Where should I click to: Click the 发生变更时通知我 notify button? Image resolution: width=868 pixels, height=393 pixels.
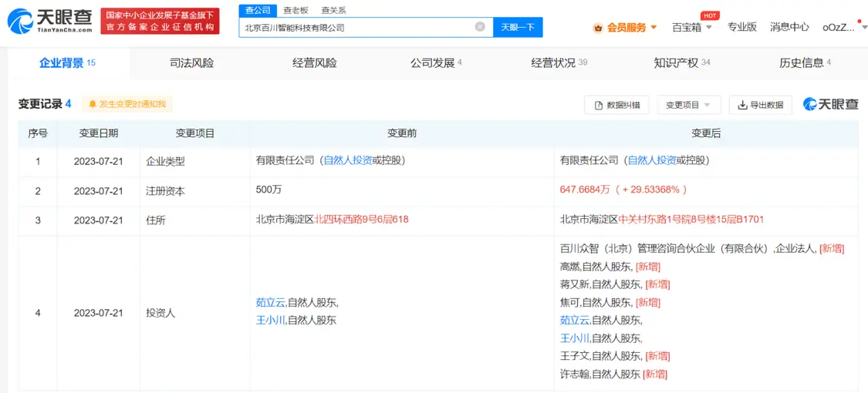pos(127,104)
